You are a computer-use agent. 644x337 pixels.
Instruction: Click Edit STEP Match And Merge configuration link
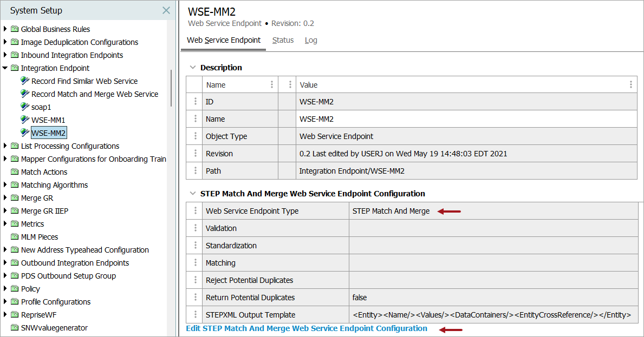[307, 328]
